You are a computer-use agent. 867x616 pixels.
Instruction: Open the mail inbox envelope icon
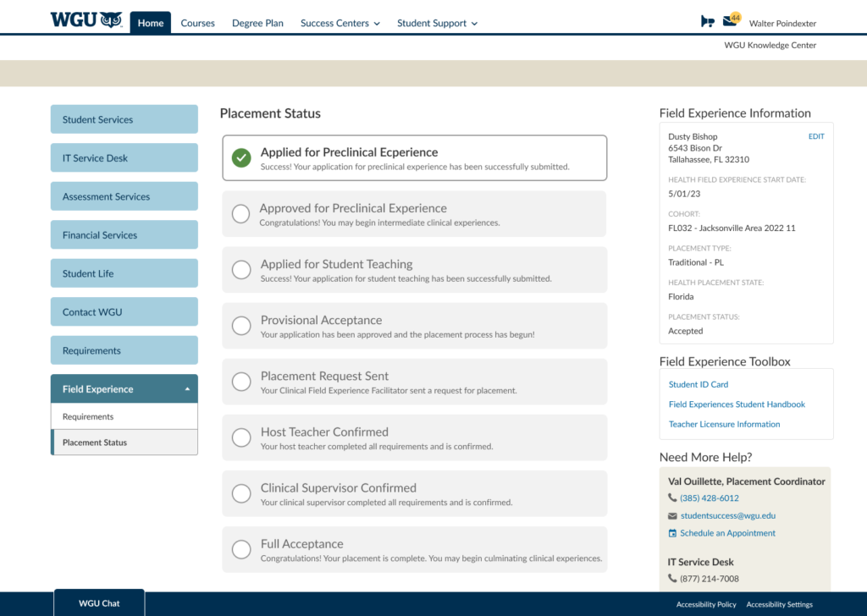[729, 21]
